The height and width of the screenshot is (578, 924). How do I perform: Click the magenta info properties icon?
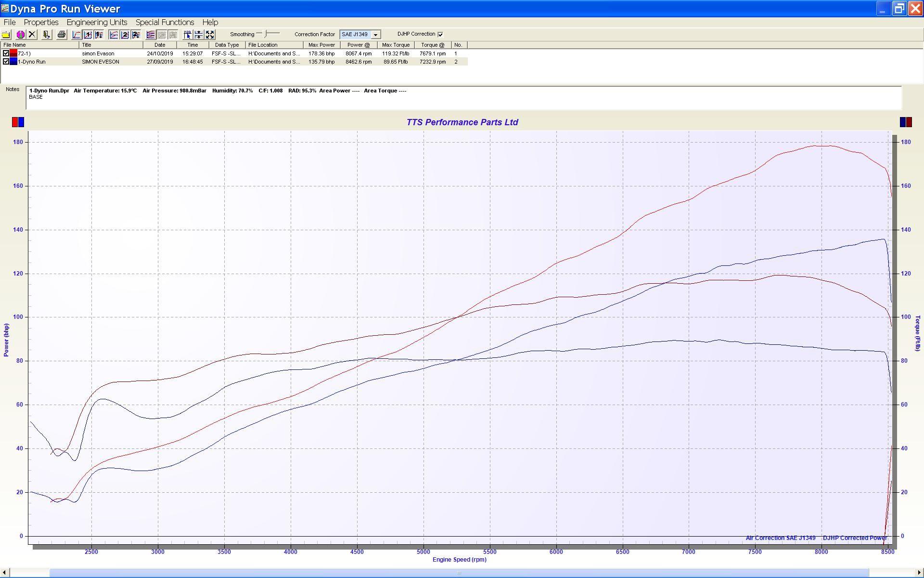(x=20, y=35)
